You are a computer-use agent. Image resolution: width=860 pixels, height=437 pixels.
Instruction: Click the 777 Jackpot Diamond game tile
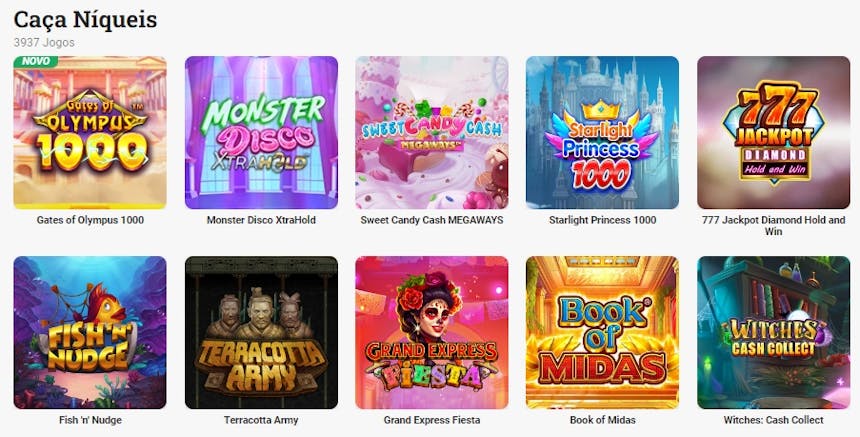tap(773, 132)
